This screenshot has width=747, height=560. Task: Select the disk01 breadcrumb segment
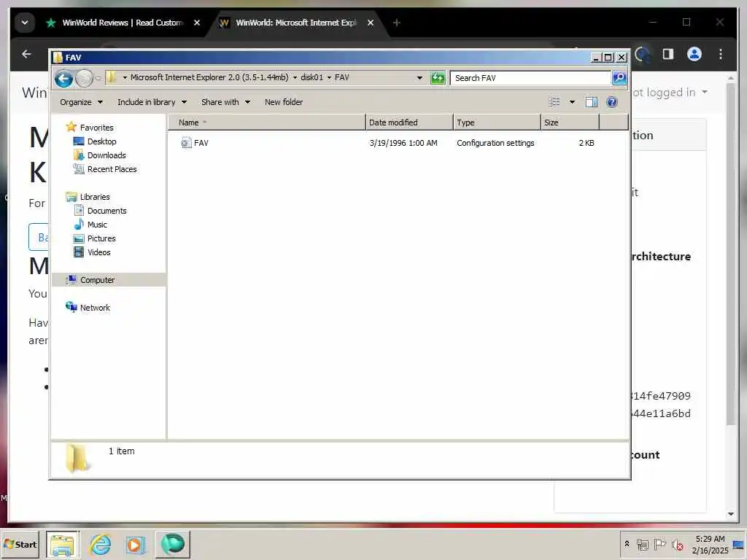tap(311, 77)
